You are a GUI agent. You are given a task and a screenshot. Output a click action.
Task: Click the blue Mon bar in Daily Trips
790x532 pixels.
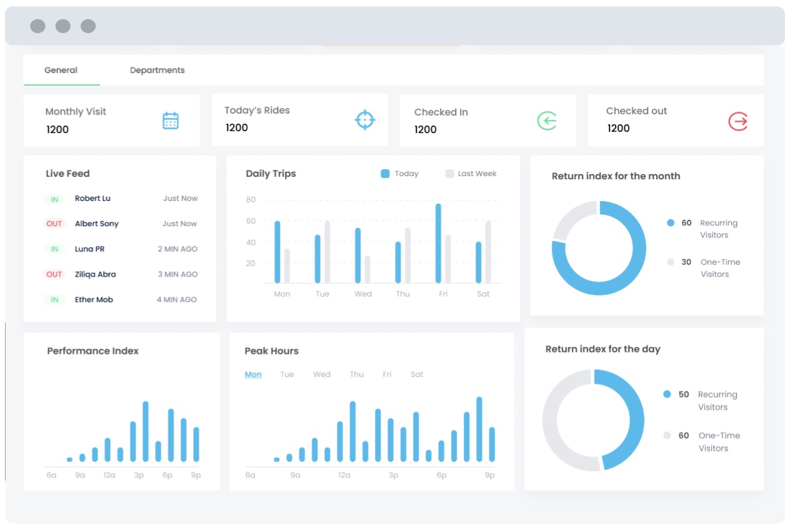(277, 252)
